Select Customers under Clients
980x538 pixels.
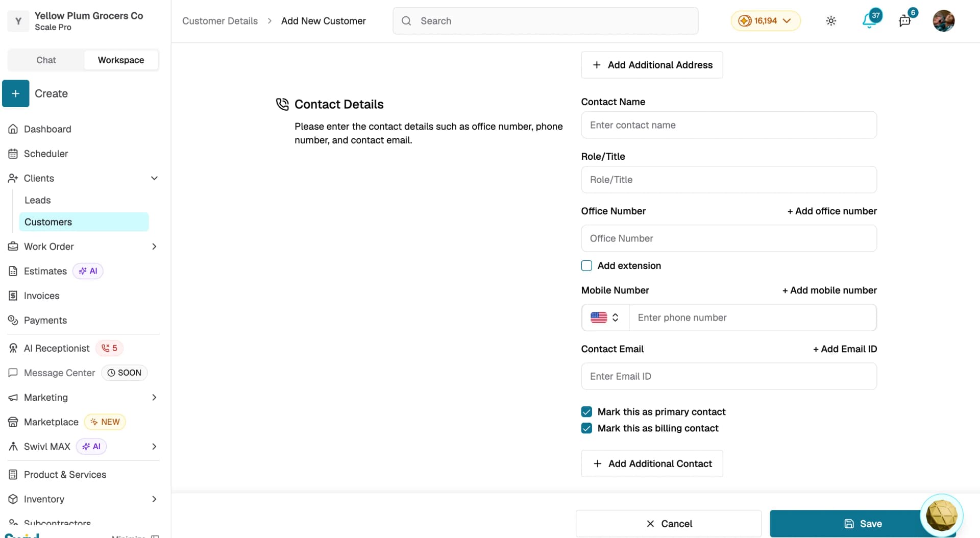84,222
